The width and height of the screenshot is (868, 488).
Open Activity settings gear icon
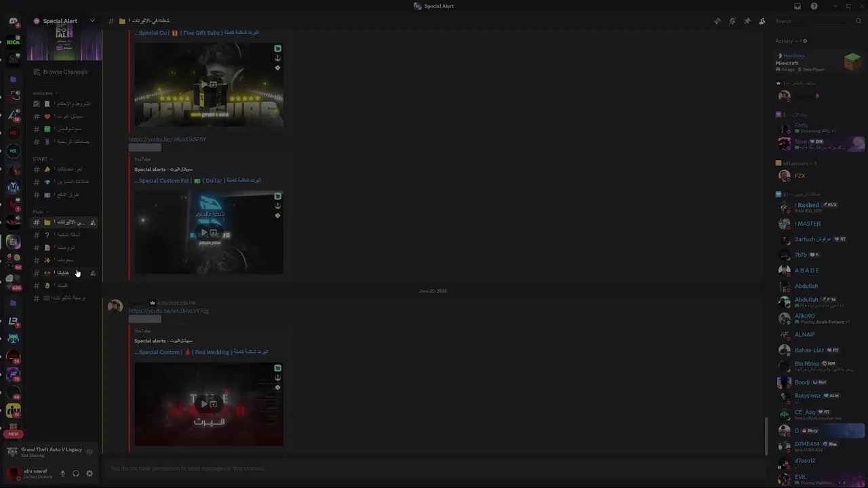click(805, 41)
